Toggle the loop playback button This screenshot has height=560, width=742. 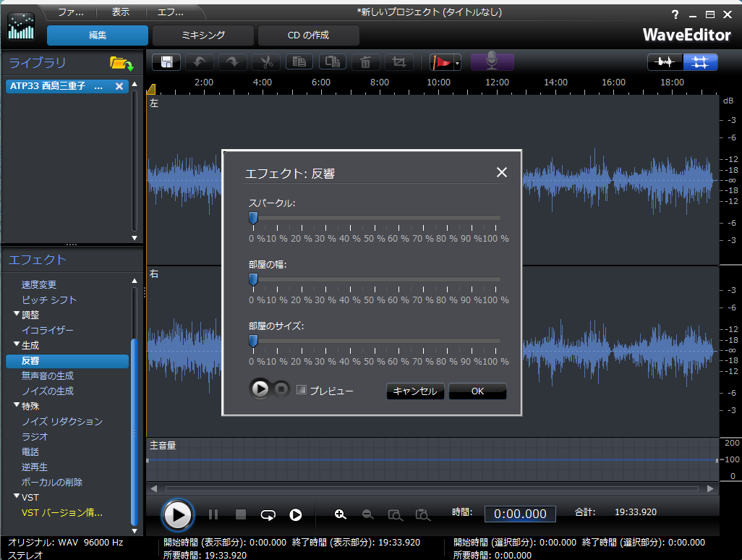(x=268, y=514)
